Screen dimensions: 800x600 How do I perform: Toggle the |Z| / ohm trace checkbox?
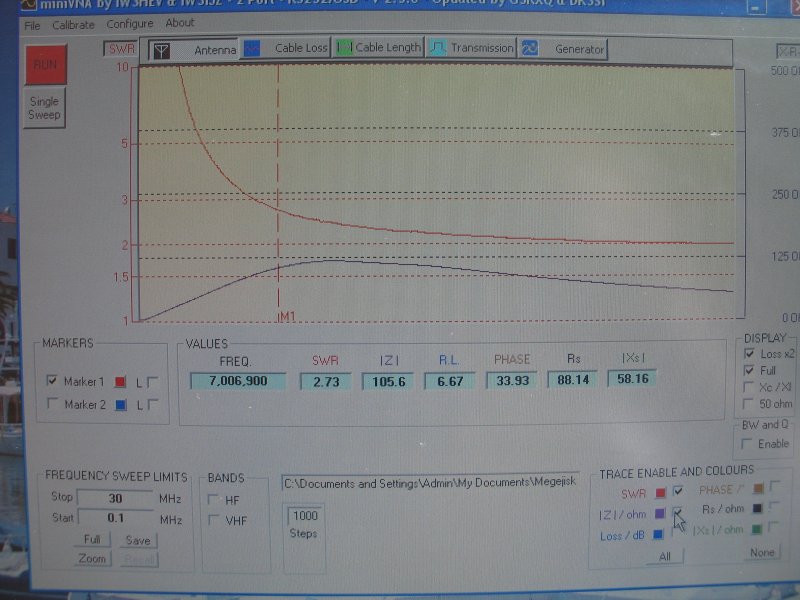[x=677, y=512]
